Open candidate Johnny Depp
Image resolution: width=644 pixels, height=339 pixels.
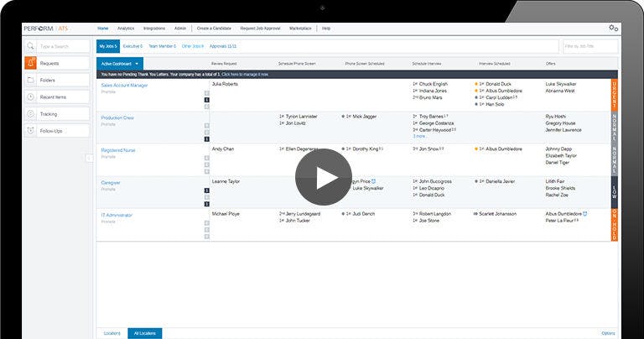tap(558, 149)
